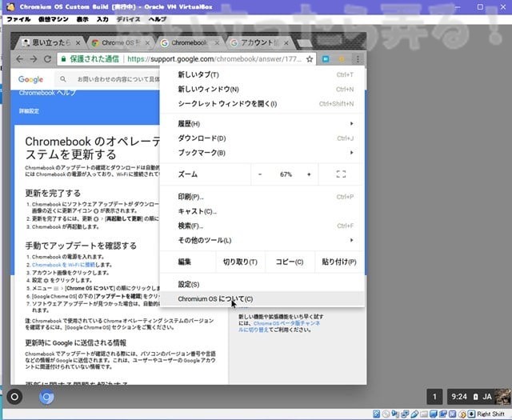Click JA input method indicator
The width and height of the screenshot is (512, 420).
(x=487, y=397)
